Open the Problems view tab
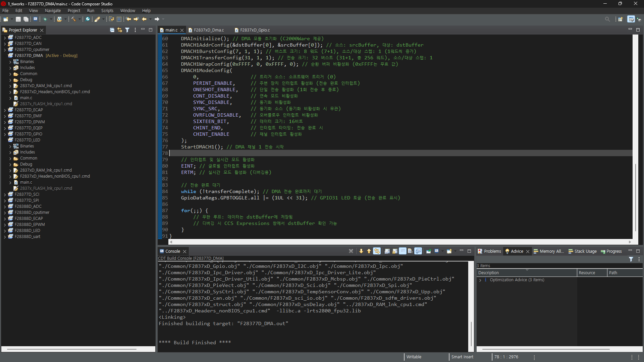This screenshot has width=644, height=362. click(492, 251)
